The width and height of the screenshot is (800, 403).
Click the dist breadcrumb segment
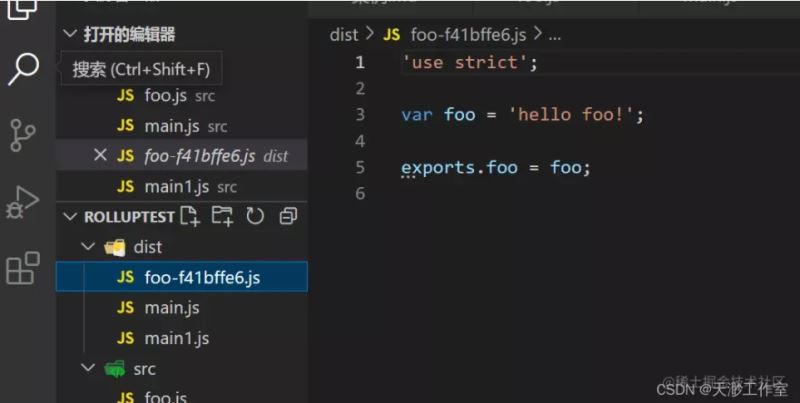tap(344, 35)
